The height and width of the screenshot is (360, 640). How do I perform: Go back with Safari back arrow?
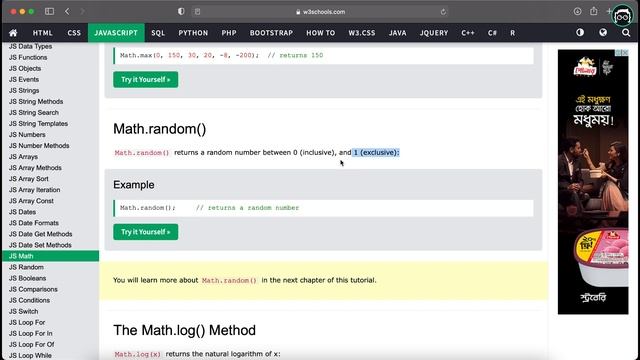(67, 11)
